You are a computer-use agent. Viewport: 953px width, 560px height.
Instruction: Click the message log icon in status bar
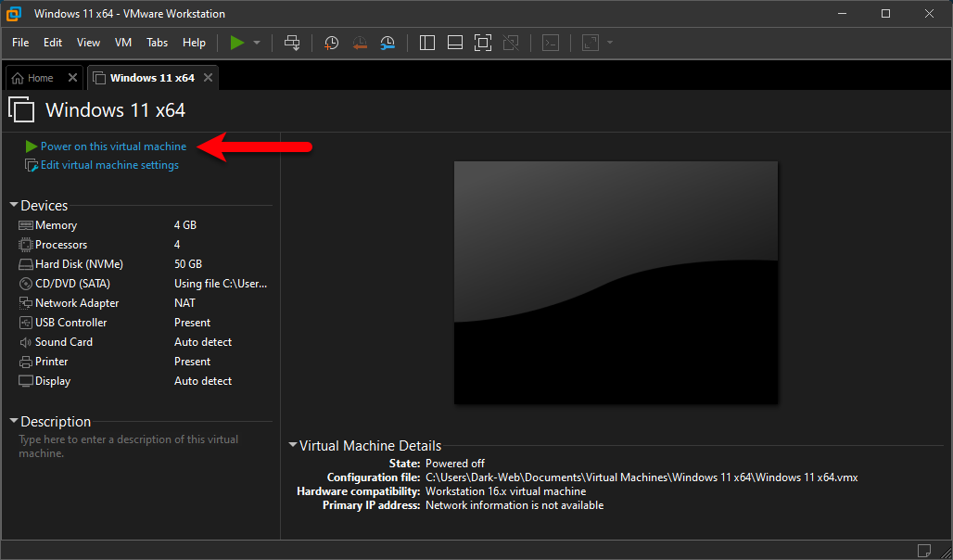click(924, 550)
